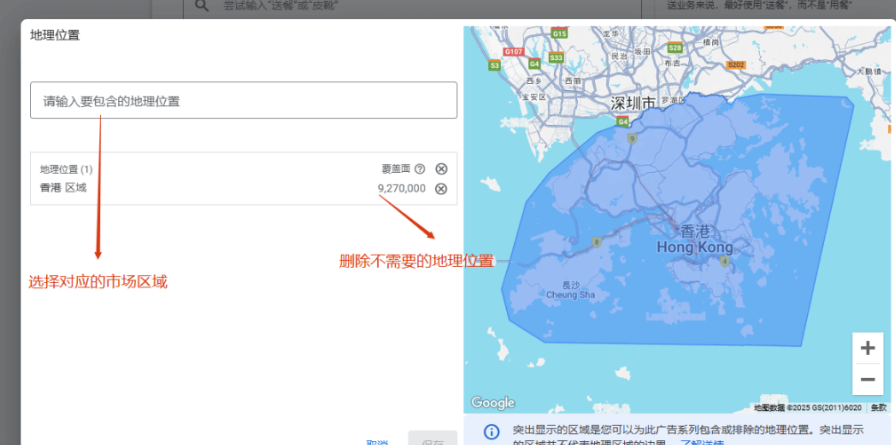
Task: Click the 長沙 Cheung Sha map label
Action: [571, 290]
